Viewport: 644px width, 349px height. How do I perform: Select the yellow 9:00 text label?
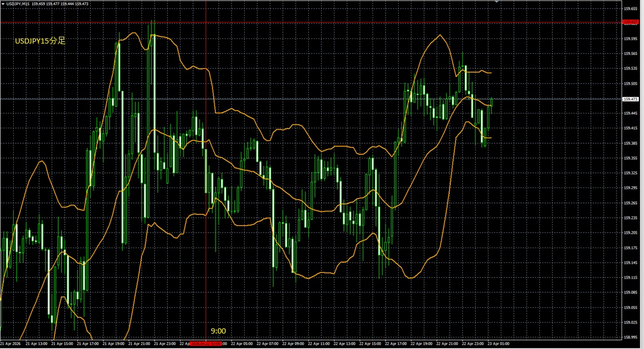218,331
